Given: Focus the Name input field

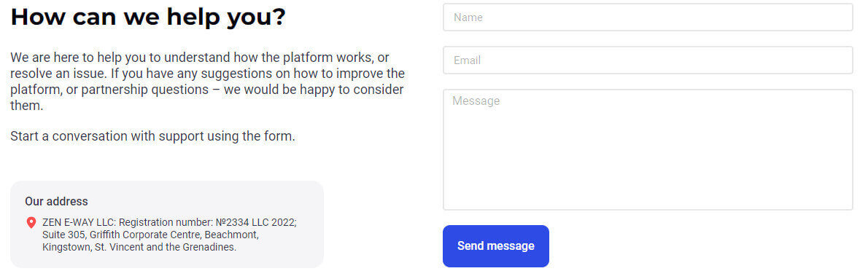Looking at the screenshot, I should (648, 17).
